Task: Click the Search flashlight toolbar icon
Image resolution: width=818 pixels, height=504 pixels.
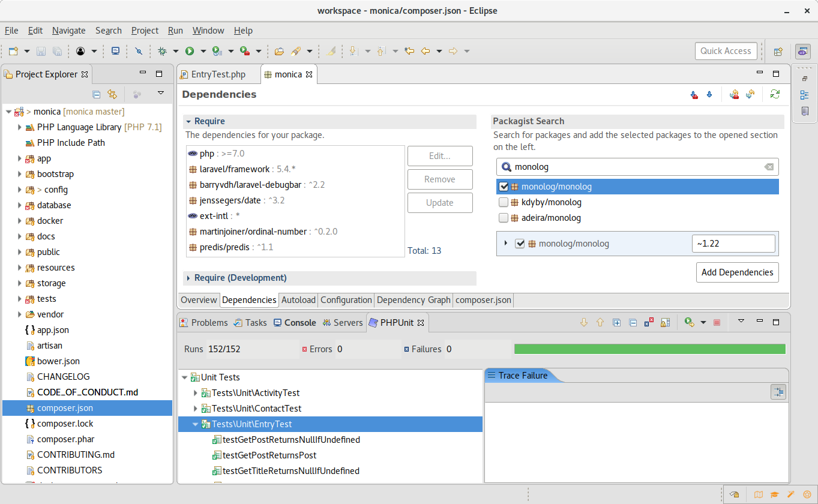Action: 296,52
